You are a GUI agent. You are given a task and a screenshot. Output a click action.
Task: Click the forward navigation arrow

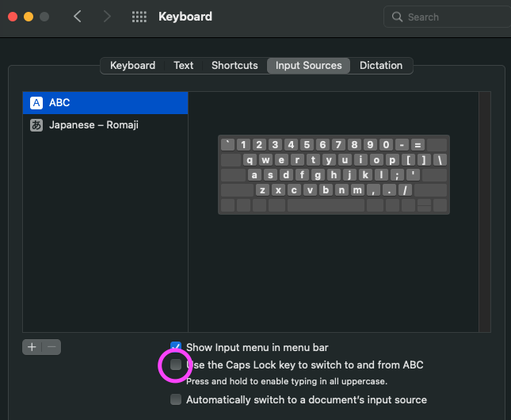[107, 17]
